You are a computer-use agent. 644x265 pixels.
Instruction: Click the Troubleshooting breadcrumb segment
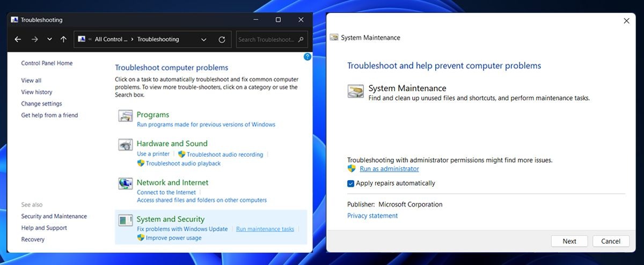tap(158, 40)
